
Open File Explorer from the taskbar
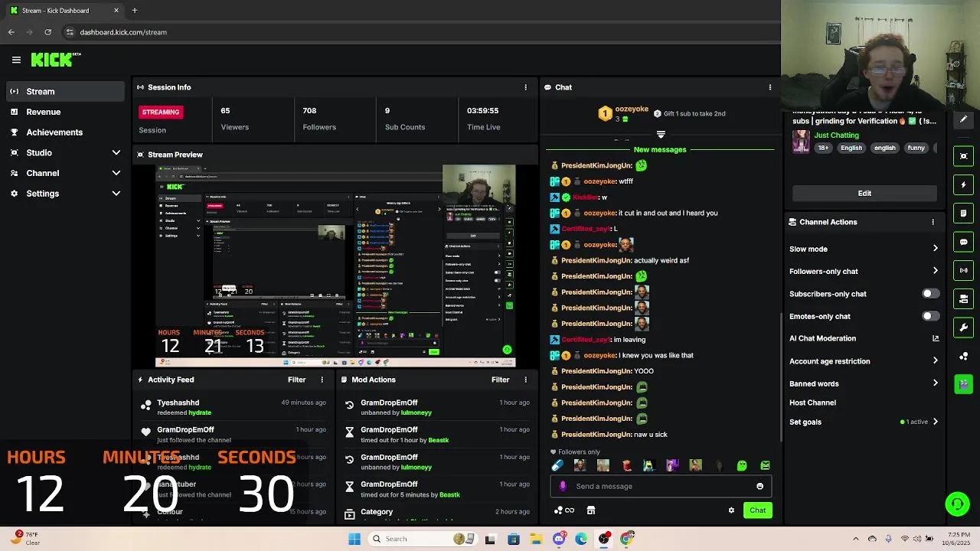[x=536, y=539]
